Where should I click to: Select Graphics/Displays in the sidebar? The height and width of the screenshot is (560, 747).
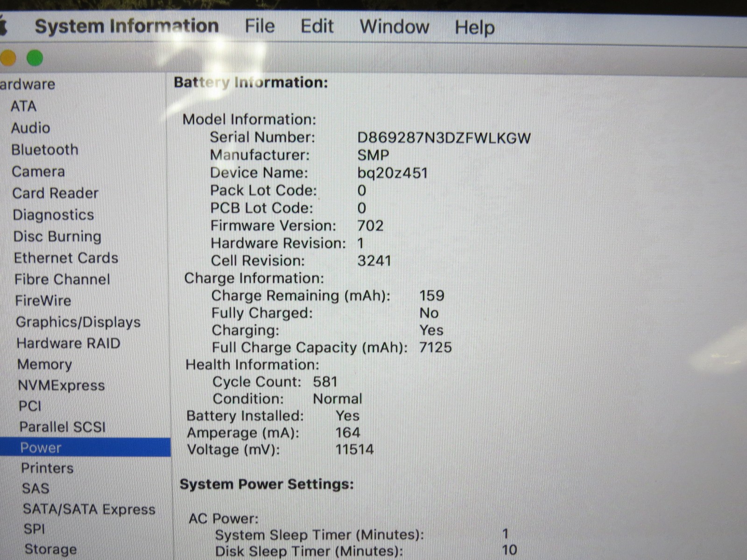coord(78,322)
